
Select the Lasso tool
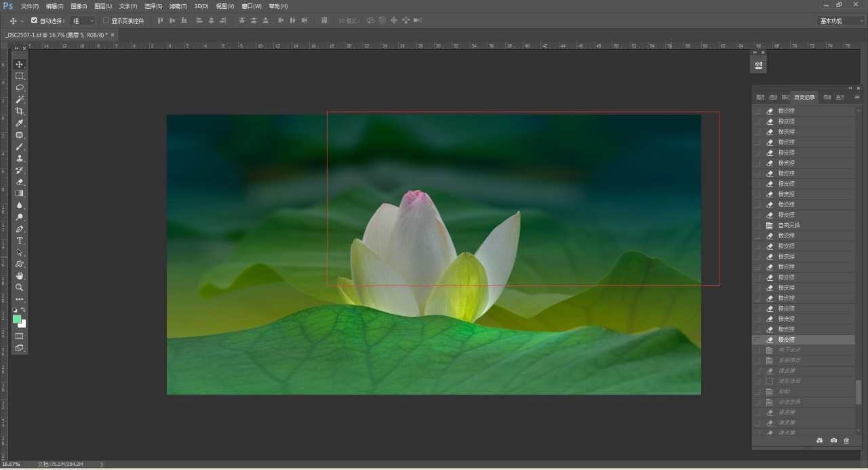pyautogui.click(x=20, y=87)
